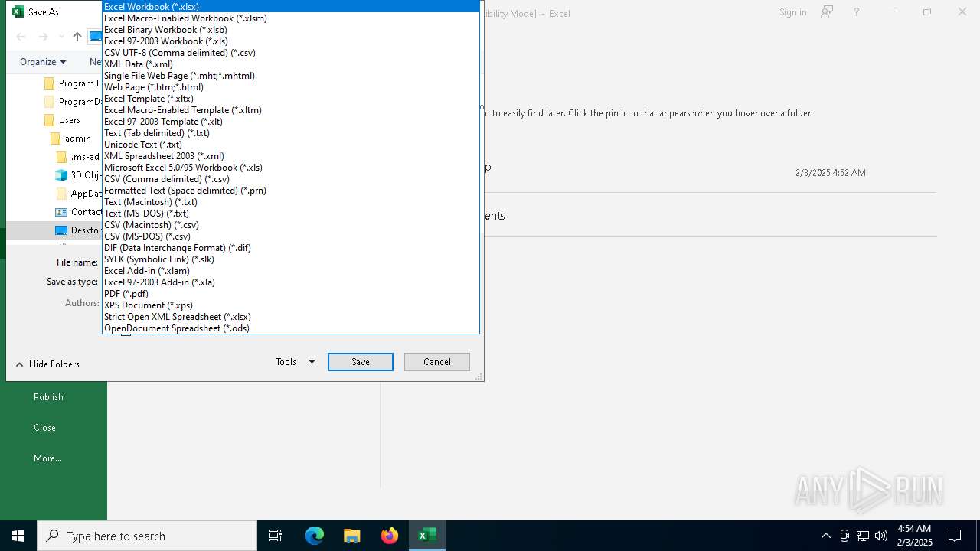Select the Desktop folder in tree

(79, 230)
